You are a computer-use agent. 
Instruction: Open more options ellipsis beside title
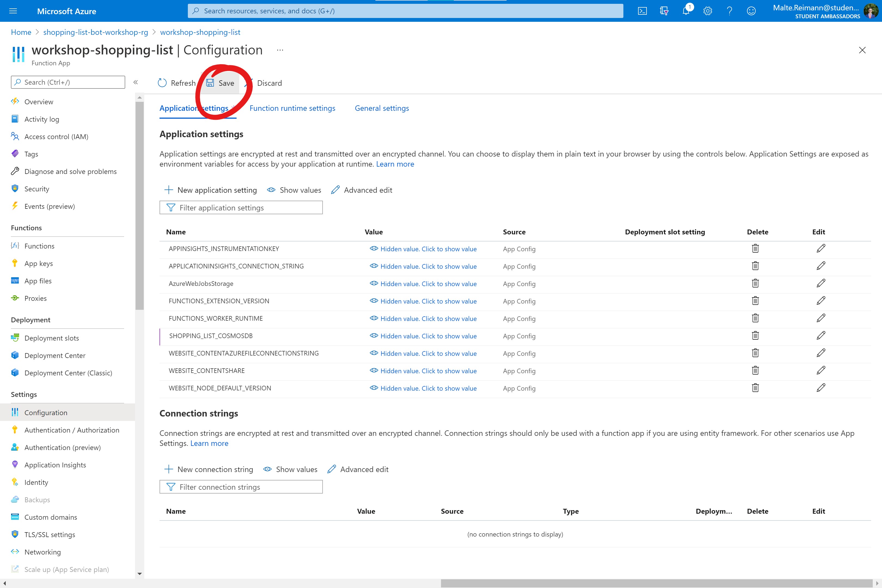(x=280, y=50)
